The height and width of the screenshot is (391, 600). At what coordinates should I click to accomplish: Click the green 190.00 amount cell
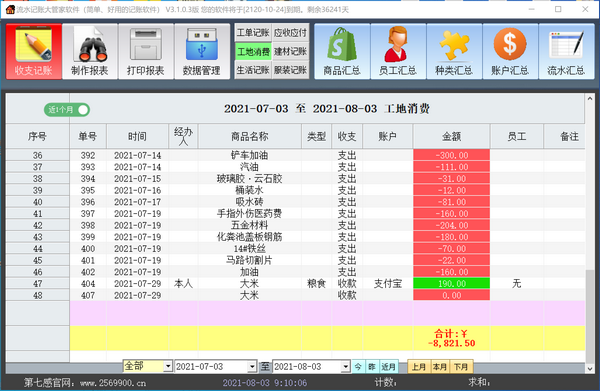tap(452, 283)
